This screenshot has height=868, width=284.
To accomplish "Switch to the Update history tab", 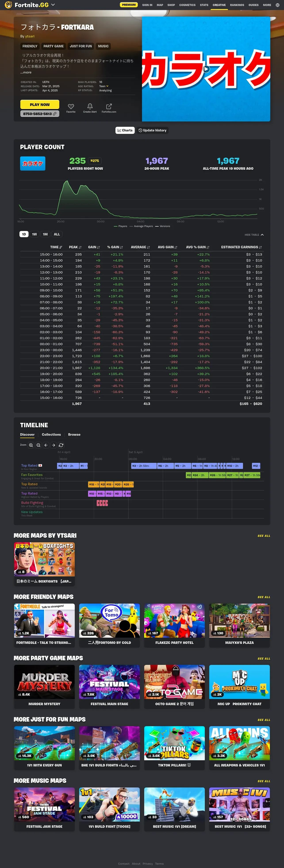I will pyautogui.click(x=153, y=130).
